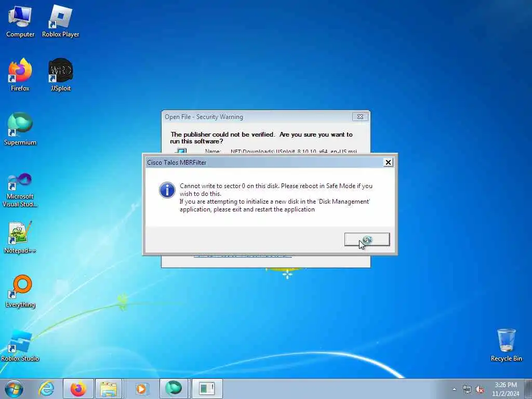Open the Windows Start menu orb
Image resolution: width=532 pixels, height=399 pixels.
(x=14, y=389)
